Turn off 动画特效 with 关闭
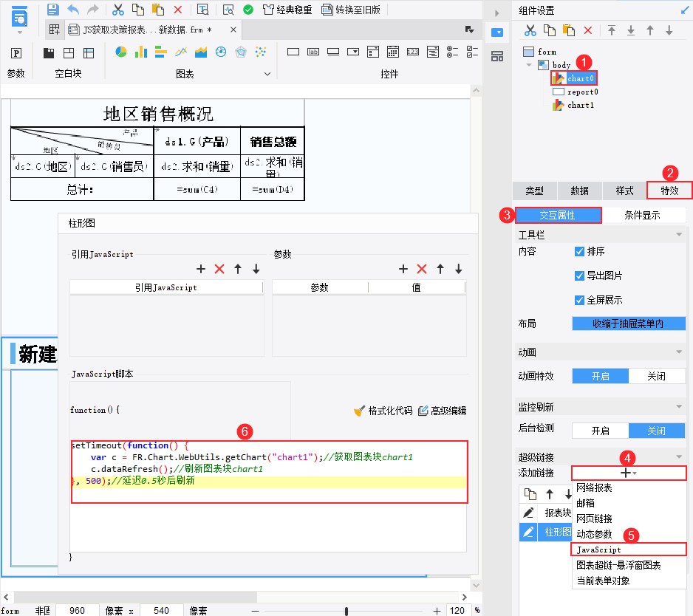This screenshot has width=693, height=616. (657, 376)
